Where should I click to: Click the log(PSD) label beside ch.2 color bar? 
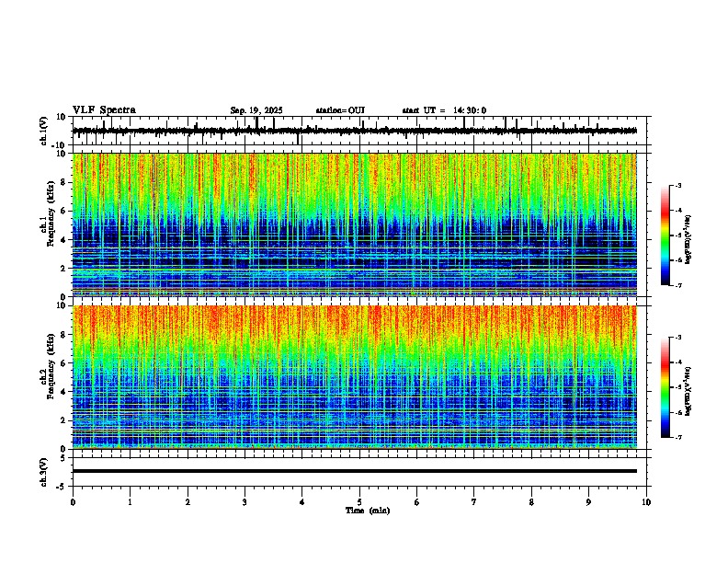coord(688,391)
